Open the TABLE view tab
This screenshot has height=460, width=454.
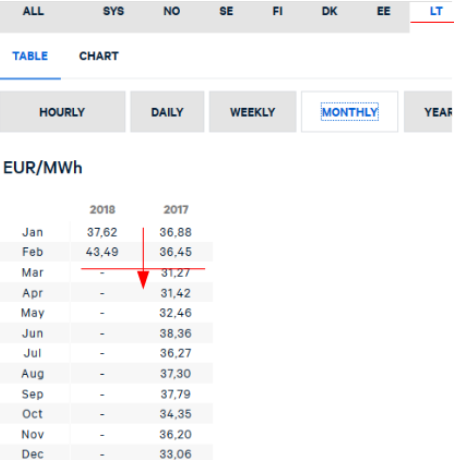click(30, 56)
